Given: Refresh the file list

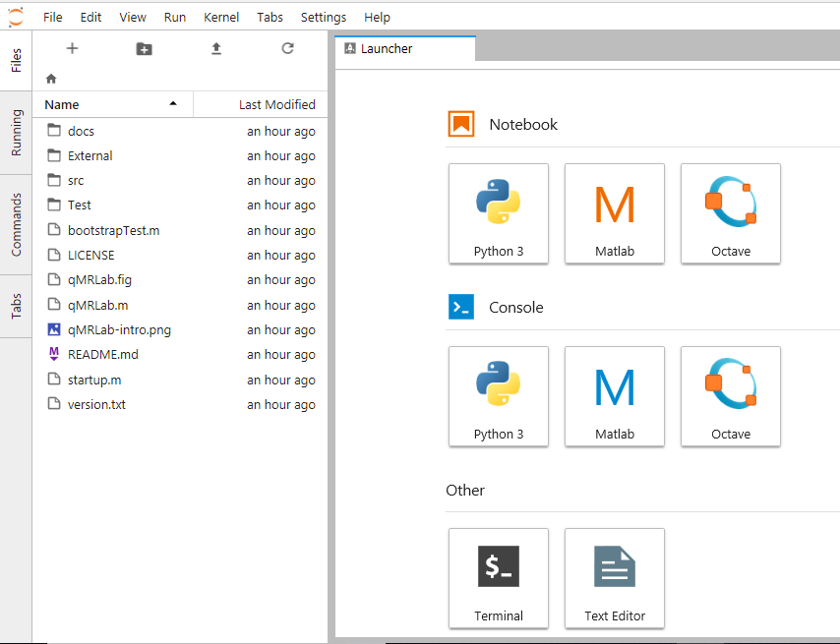Looking at the screenshot, I should click(287, 49).
